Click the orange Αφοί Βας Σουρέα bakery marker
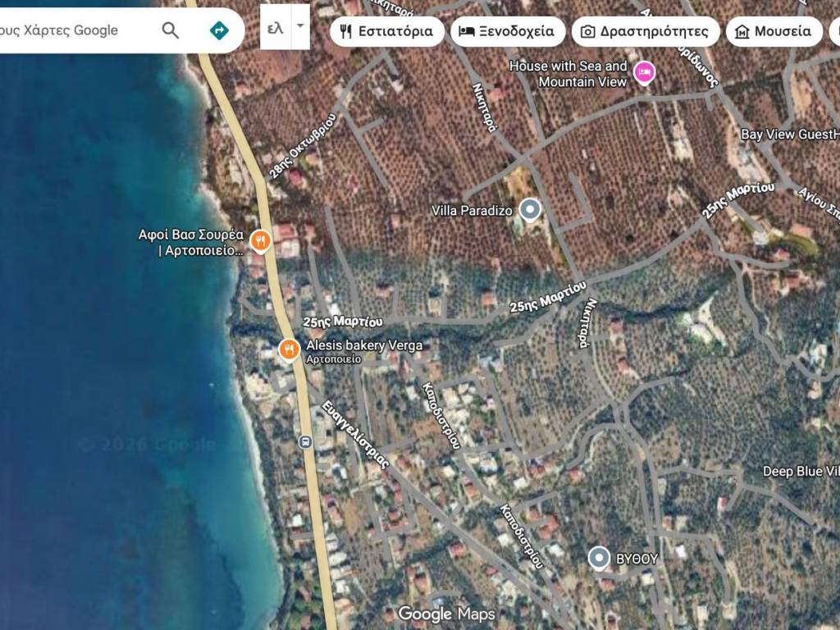Screen dimensions: 840x630 point(260,240)
